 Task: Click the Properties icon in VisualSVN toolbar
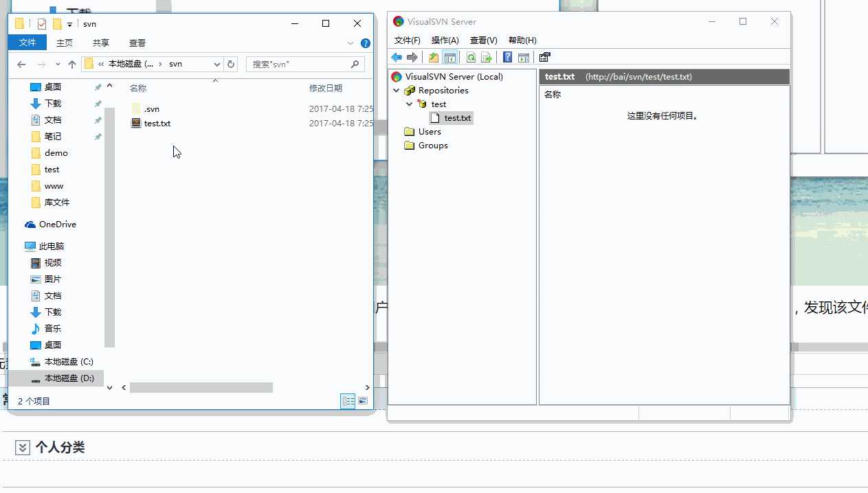[545, 58]
